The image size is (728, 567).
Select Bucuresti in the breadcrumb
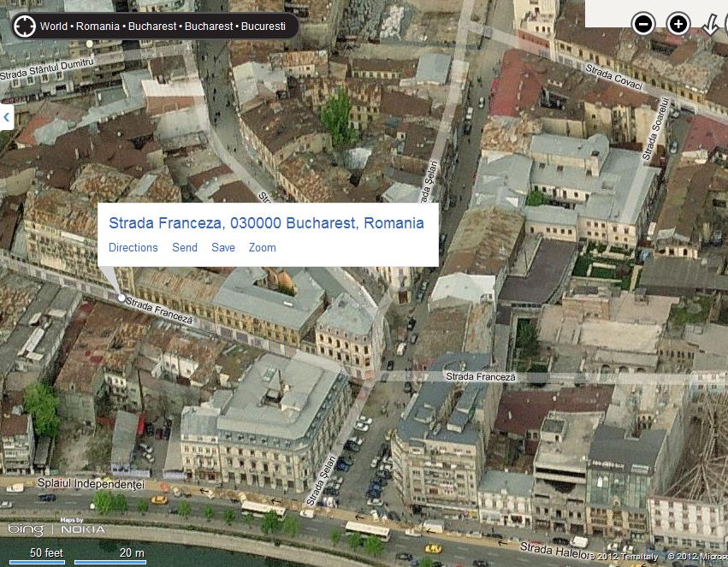[x=263, y=27]
